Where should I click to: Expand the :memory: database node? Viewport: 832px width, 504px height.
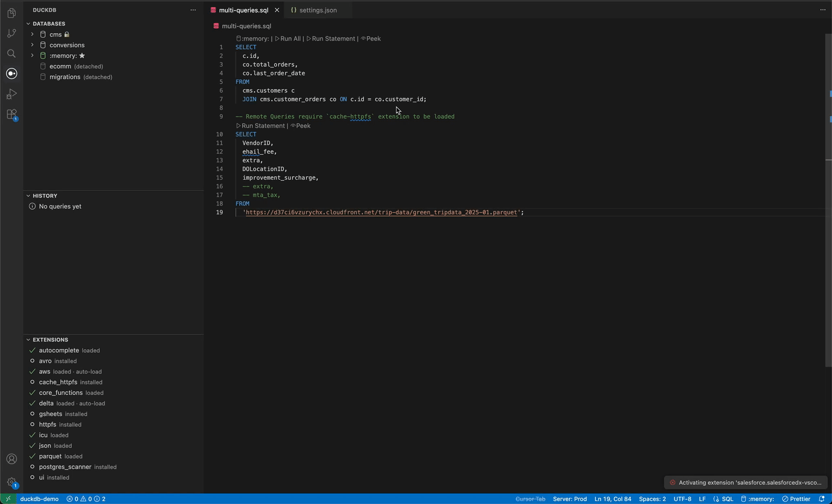(x=32, y=56)
